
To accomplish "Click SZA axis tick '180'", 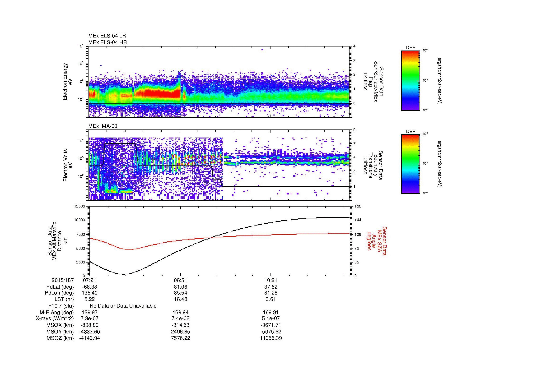I will pyautogui.click(x=358, y=206).
